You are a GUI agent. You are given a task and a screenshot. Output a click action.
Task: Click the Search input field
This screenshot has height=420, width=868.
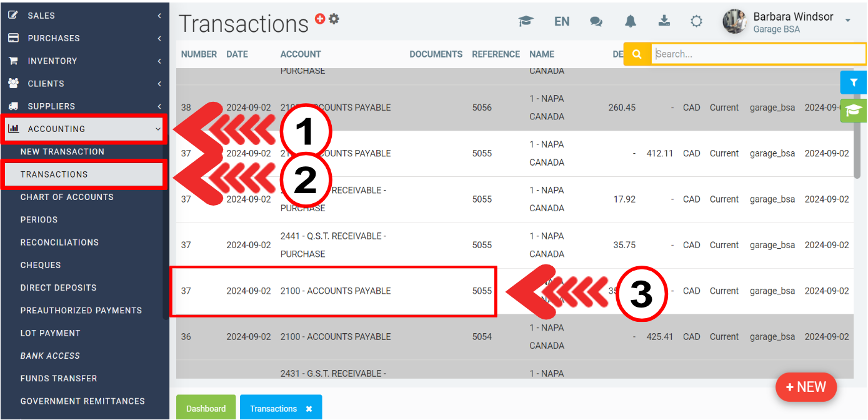757,54
